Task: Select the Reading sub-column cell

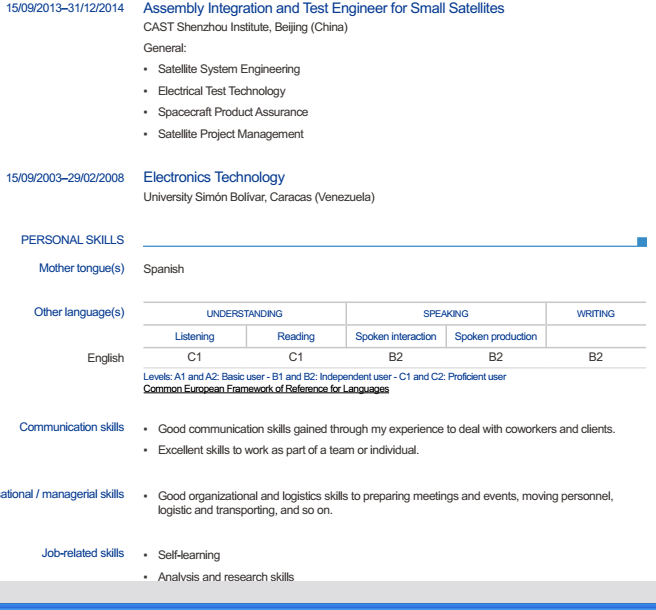Action: pos(296,337)
